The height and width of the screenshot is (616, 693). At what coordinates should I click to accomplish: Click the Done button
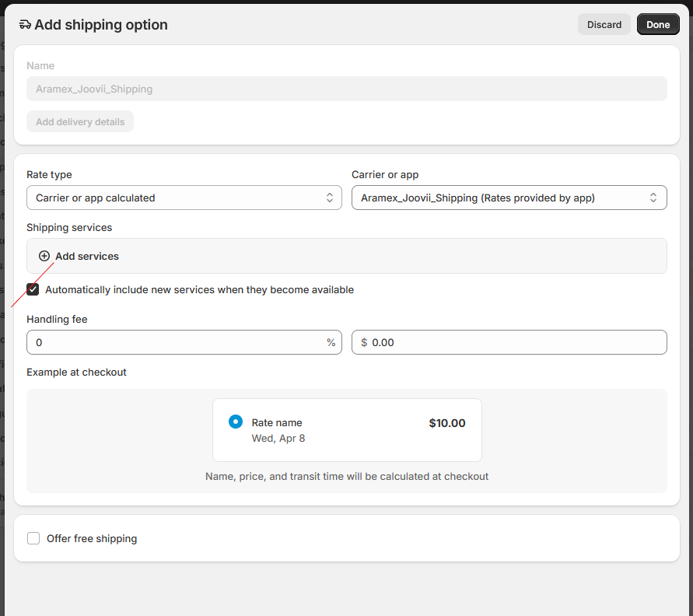(x=658, y=25)
